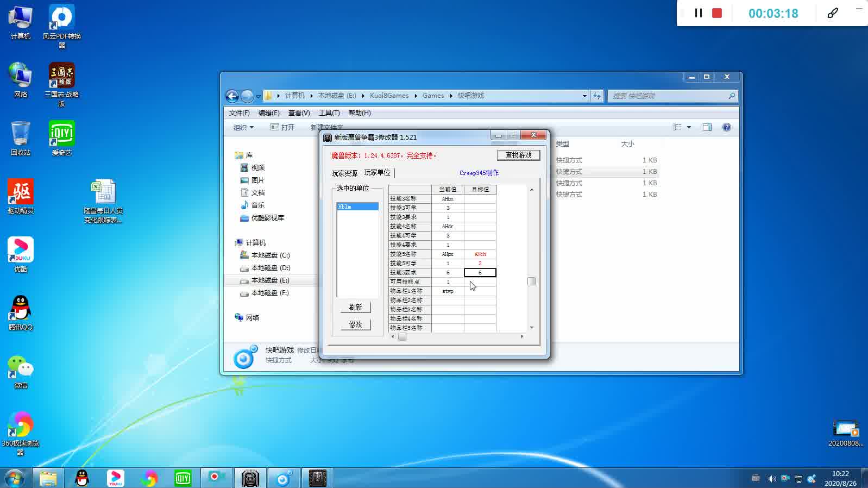Click the horizontal scrollbar thumb under the table

pyautogui.click(x=402, y=337)
